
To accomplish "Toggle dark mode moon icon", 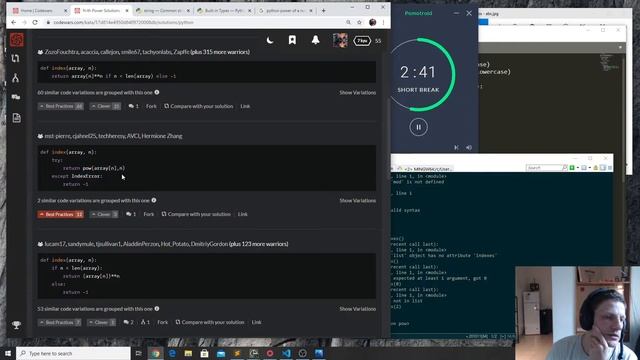I will tap(270, 40).
